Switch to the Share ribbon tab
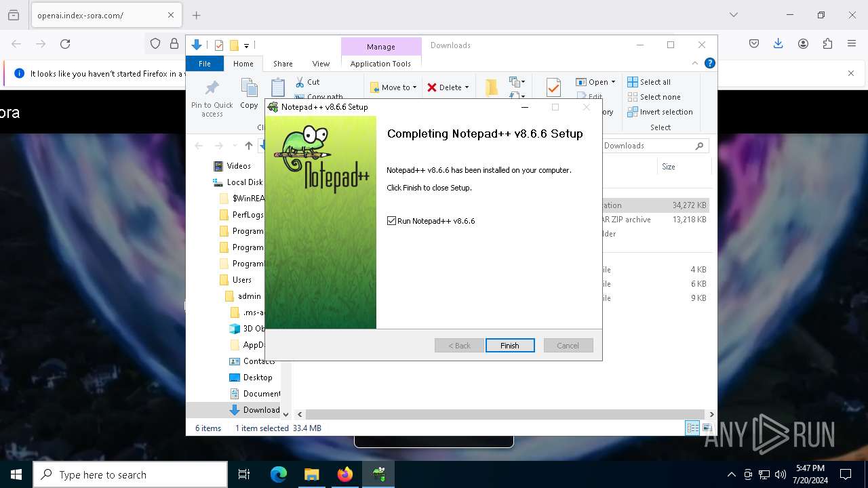Viewport: 868px width, 488px height. click(283, 64)
